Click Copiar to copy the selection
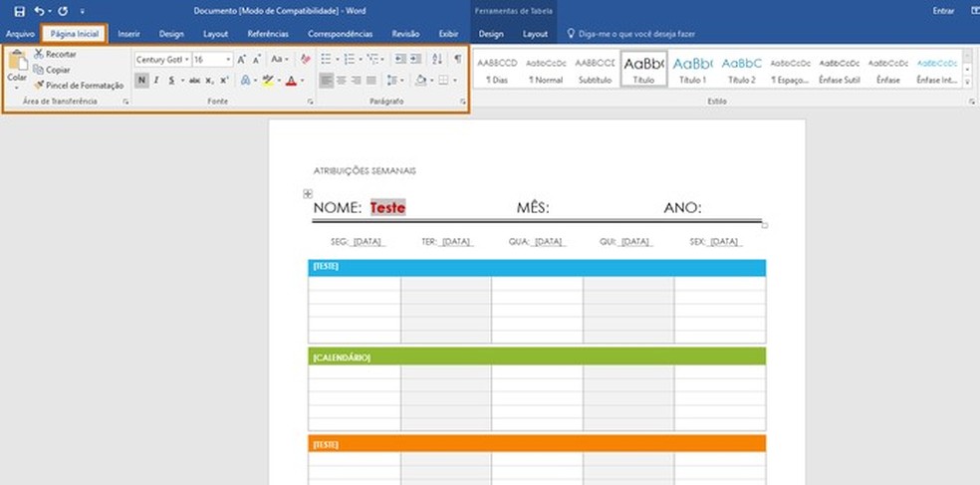The width and height of the screenshot is (980, 485). tap(52, 70)
